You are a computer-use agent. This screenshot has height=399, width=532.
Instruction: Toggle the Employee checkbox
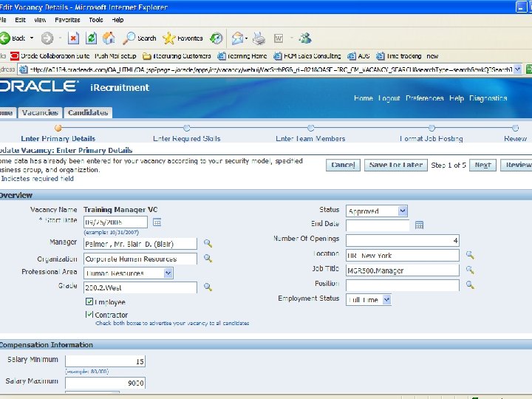89,301
